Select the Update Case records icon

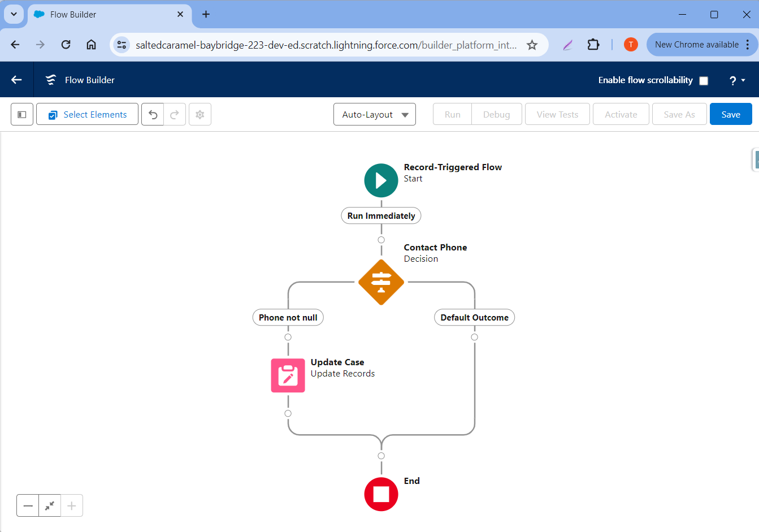tap(288, 375)
